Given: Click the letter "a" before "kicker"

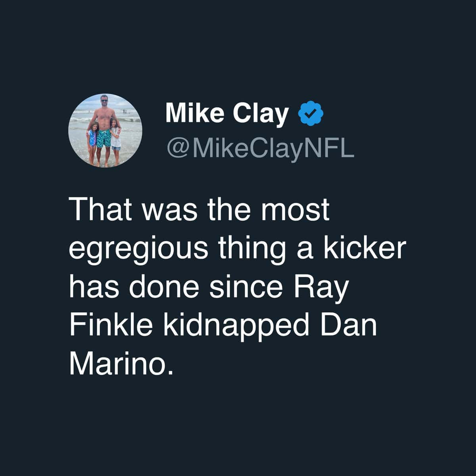Looking at the screenshot, I should [x=306, y=248].
